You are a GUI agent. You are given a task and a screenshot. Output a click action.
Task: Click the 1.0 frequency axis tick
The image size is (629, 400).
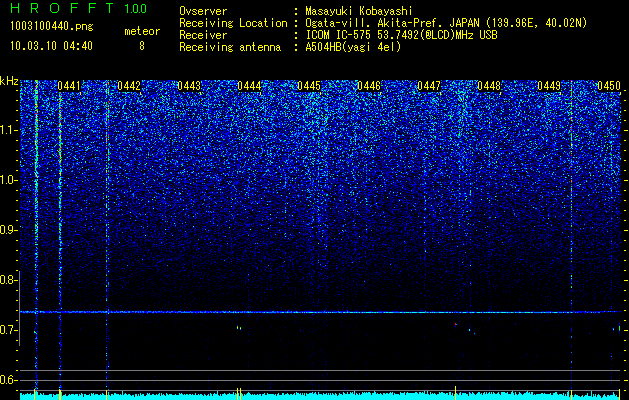[8, 180]
